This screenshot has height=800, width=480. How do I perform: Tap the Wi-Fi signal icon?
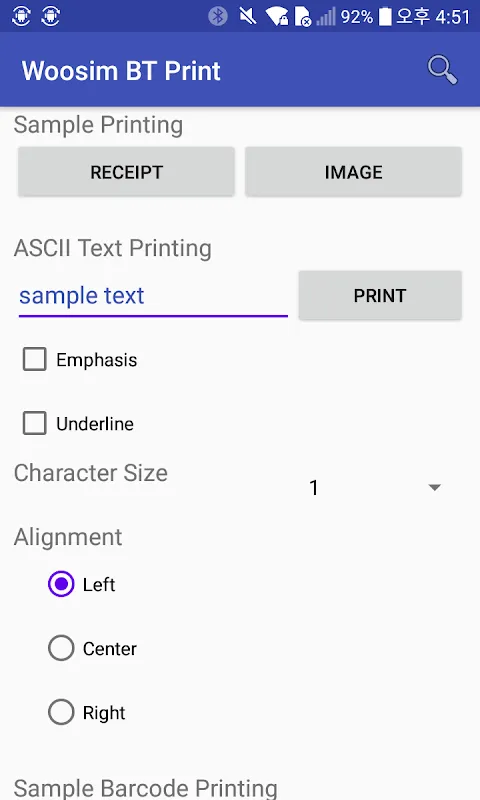point(277,16)
